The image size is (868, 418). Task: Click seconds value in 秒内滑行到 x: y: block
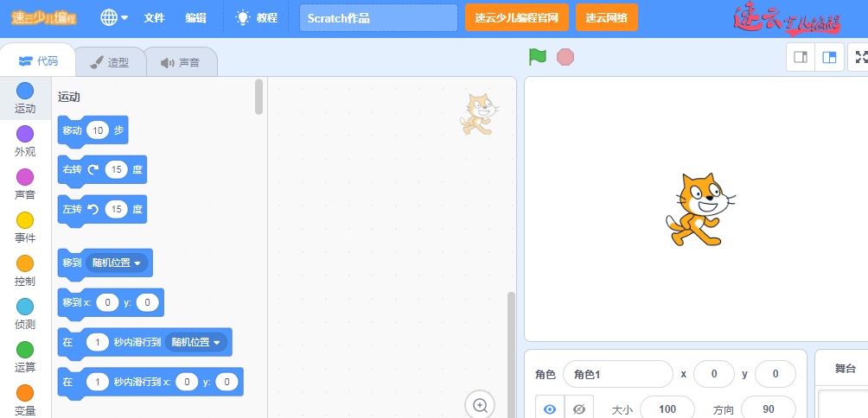tap(98, 382)
